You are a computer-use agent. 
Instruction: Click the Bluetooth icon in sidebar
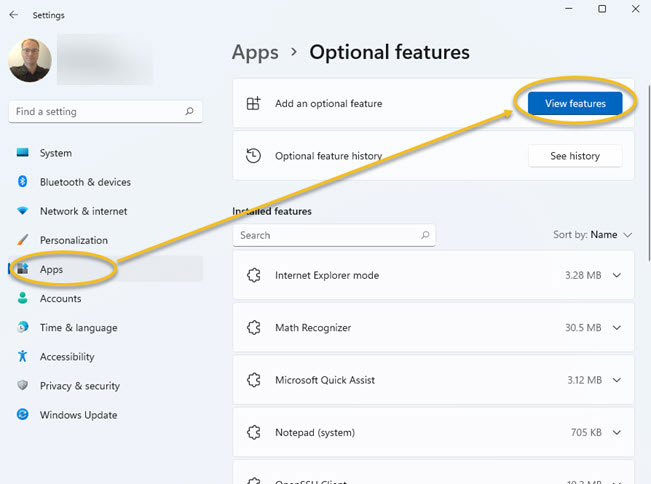23,181
